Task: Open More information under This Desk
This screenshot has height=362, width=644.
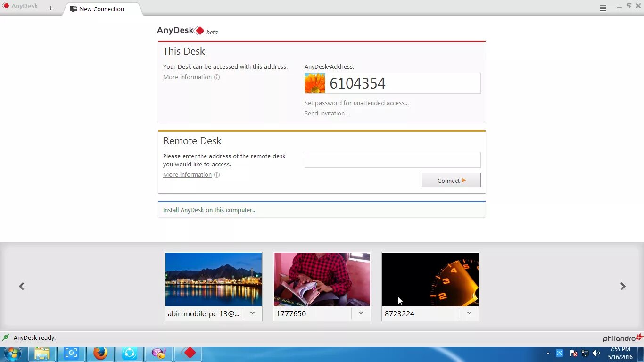Action: click(x=187, y=77)
